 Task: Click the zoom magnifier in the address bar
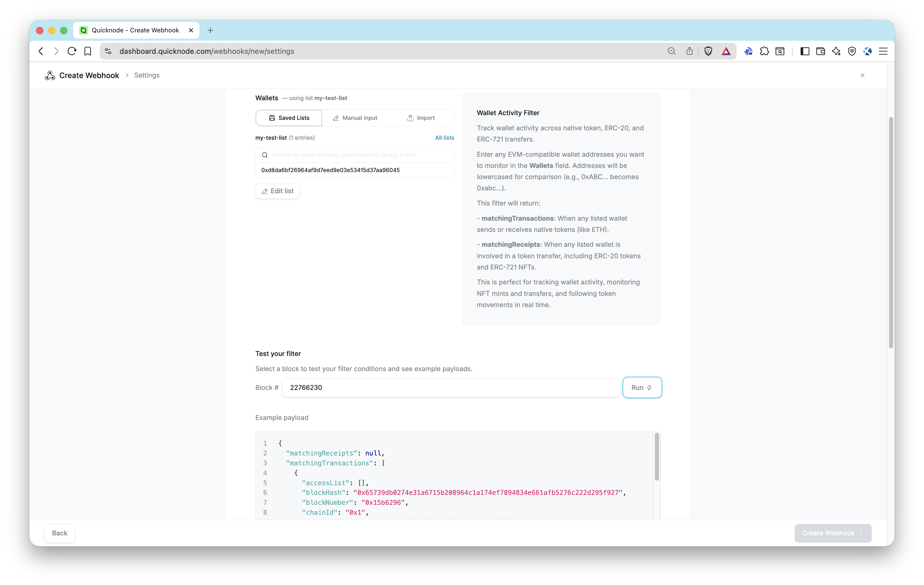click(672, 51)
